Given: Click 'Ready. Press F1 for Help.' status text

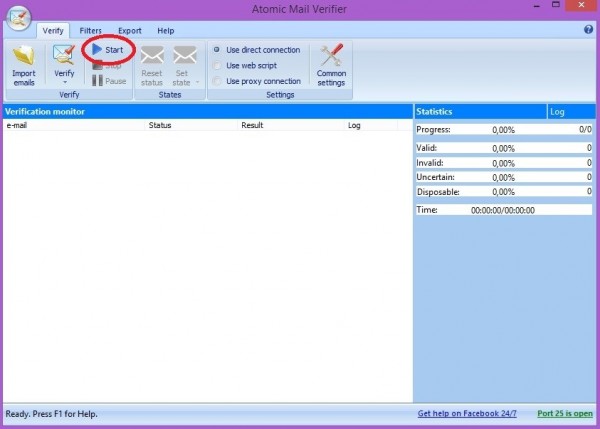Looking at the screenshot, I should tap(51, 414).
